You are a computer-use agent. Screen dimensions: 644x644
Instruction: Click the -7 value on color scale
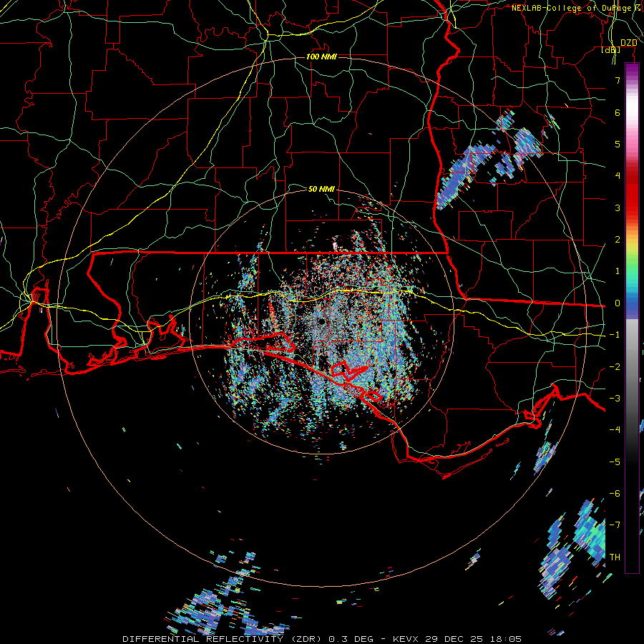[x=615, y=525]
